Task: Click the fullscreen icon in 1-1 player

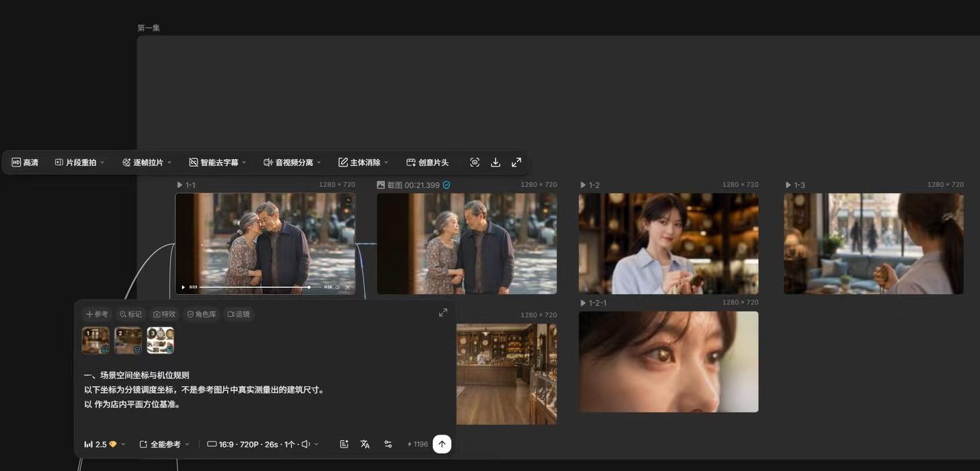Action: (348, 287)
